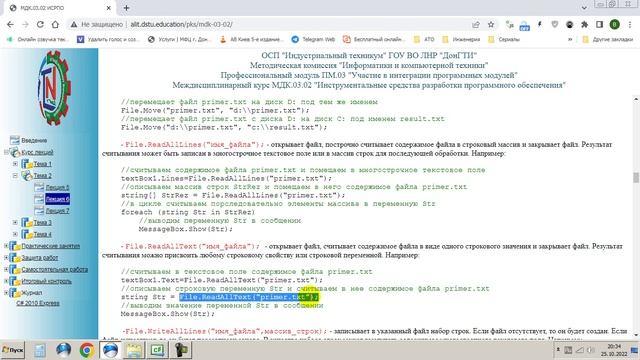
Task: Open the Лекция 5 link
Action: pos(57,187)
